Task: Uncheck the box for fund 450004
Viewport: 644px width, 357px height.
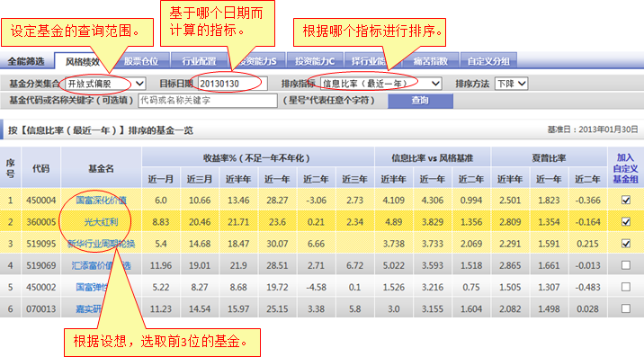Action: click(x=625, y=200)
